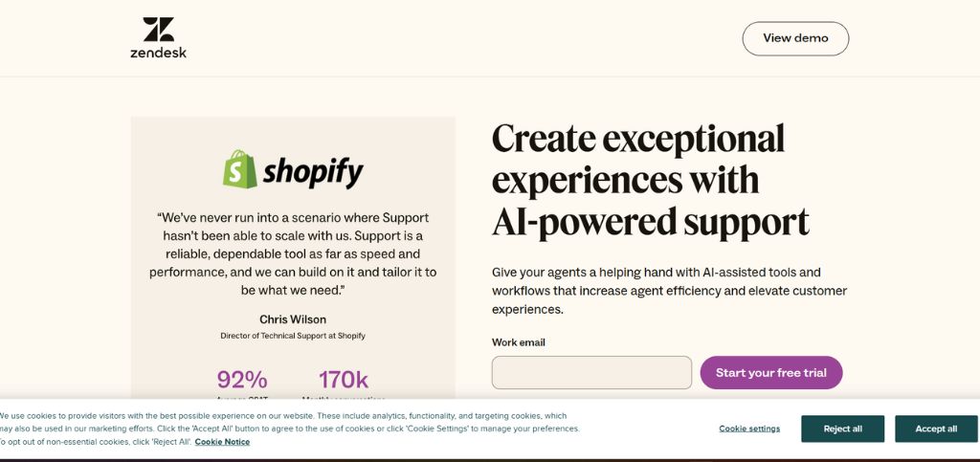Click the main AI-powered support heading
The height and width of the screenshot is (462, 980).
tap(650, 180)
